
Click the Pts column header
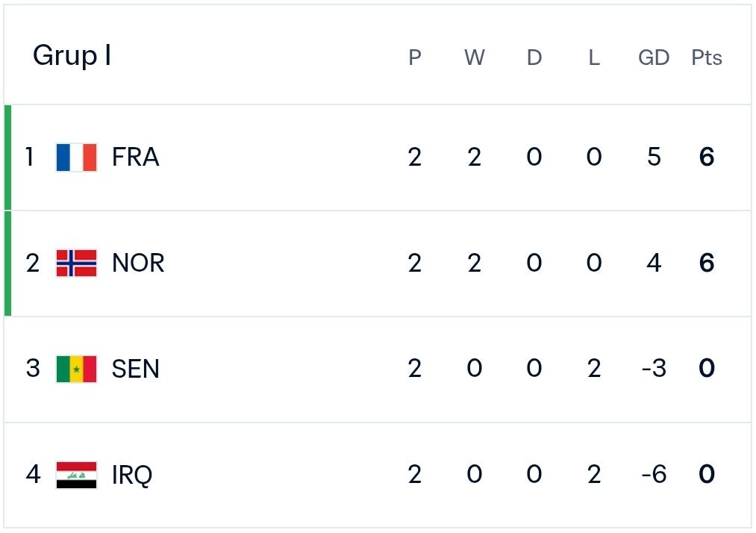pos(707,58)
